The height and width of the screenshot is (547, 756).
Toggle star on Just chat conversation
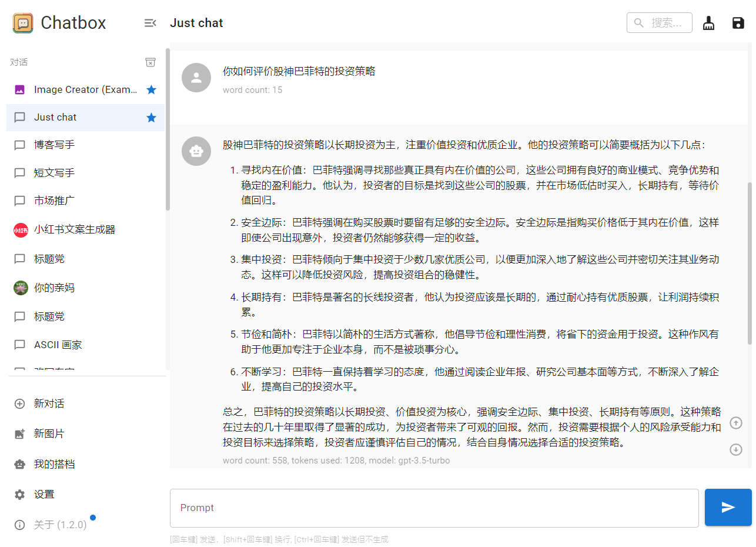[151, 118]
